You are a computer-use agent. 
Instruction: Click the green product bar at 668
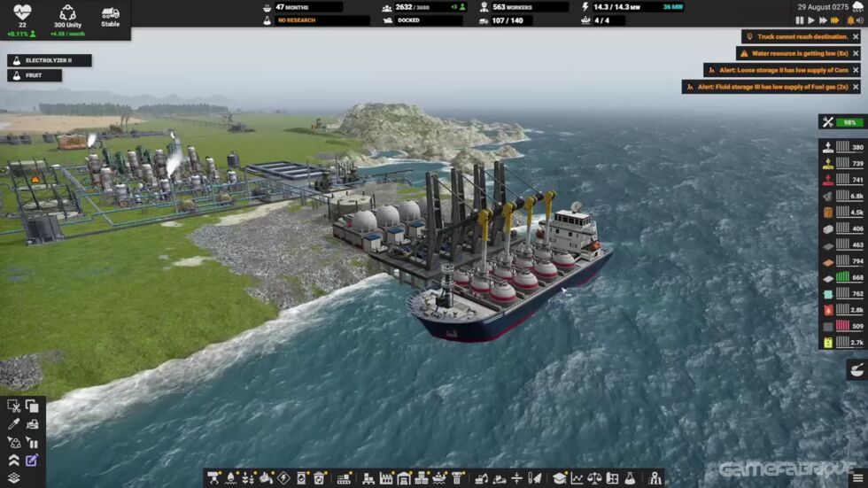click(842, 277)
